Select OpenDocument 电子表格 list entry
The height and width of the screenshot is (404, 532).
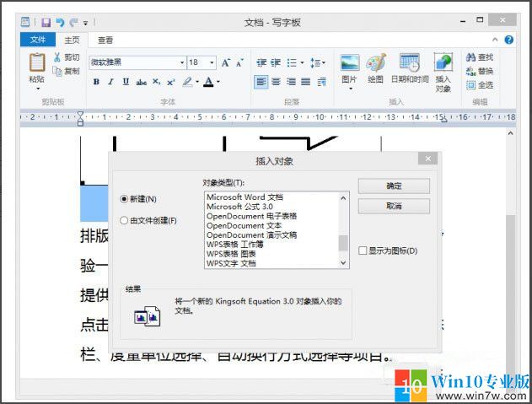click(x=251, y=216)
